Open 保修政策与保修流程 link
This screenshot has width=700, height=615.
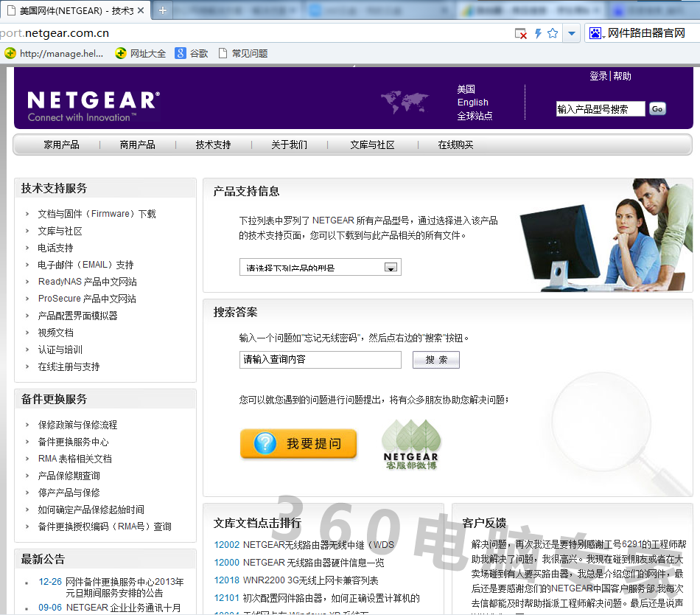(x=77, y=425)
